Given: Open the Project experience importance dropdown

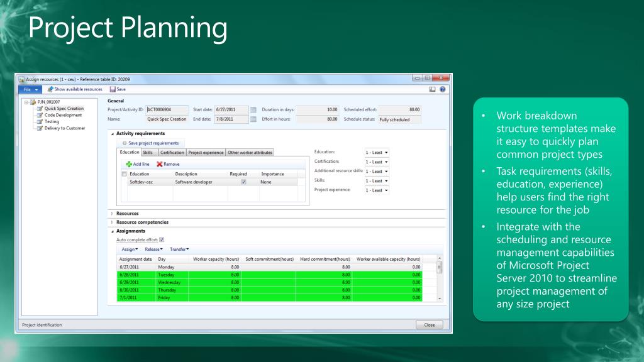Looking at the screenshot, I should pos(377,190).
